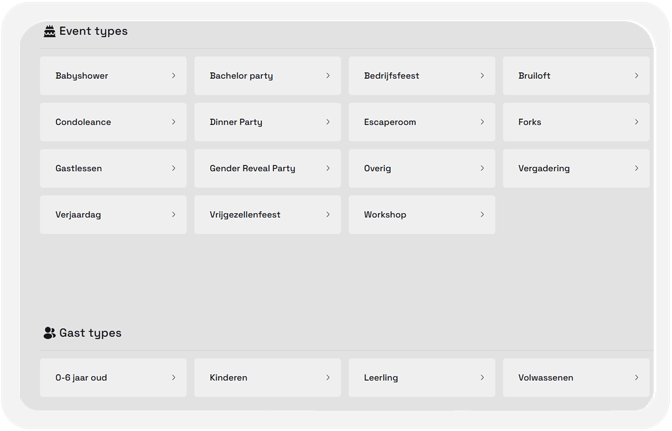The height and width of the screenshot is (431, 672).
Task: Open the Overig category
Action: [x=422, y=168]
